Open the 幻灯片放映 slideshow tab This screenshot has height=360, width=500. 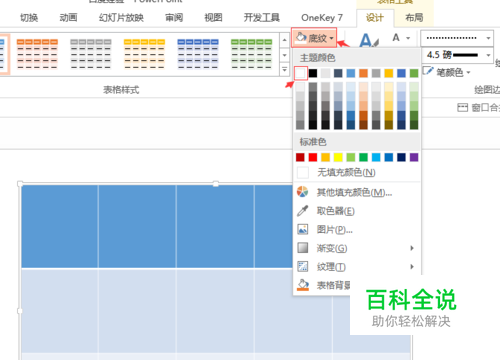[x=121, y=18]
